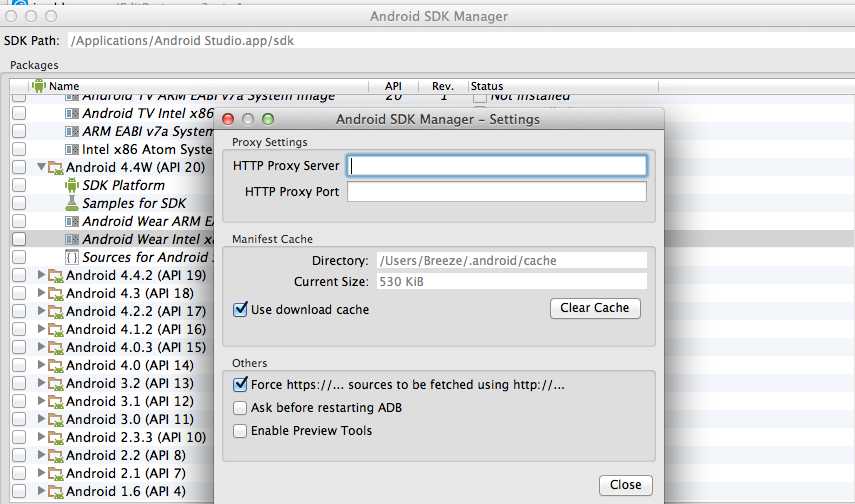Click the Current Size value field
Screen dimensions: 855x504
click(511, 281)
